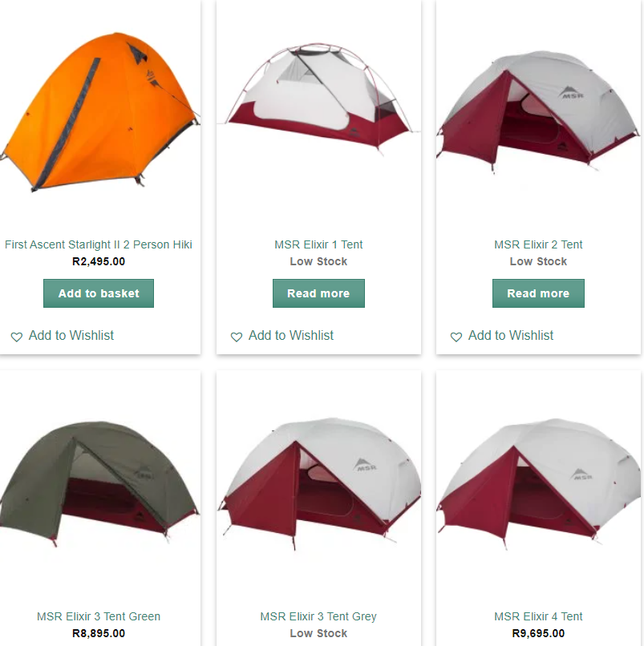Add MSR Elixir 1 Tent to wishlist text
Viewport: 644px width, 646px height.
[x=290, y=335]
